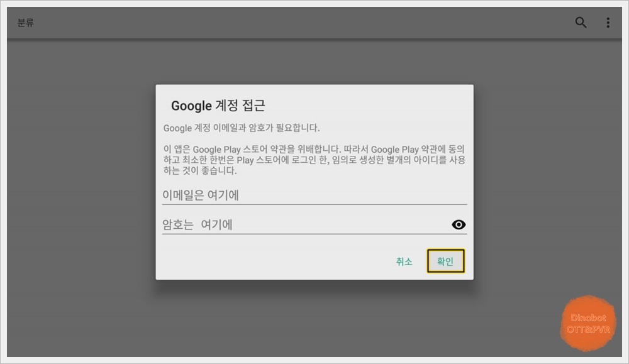Click the 'Google 계정 접근' dialog title
This screenshot has height=364, width=629.
pos(218,106)
